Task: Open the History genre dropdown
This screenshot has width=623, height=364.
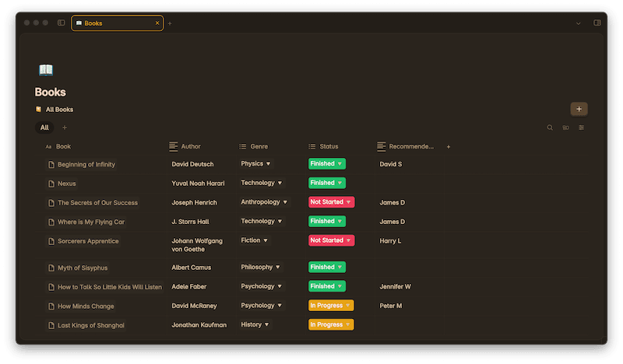Action: [x=255, y=325]
